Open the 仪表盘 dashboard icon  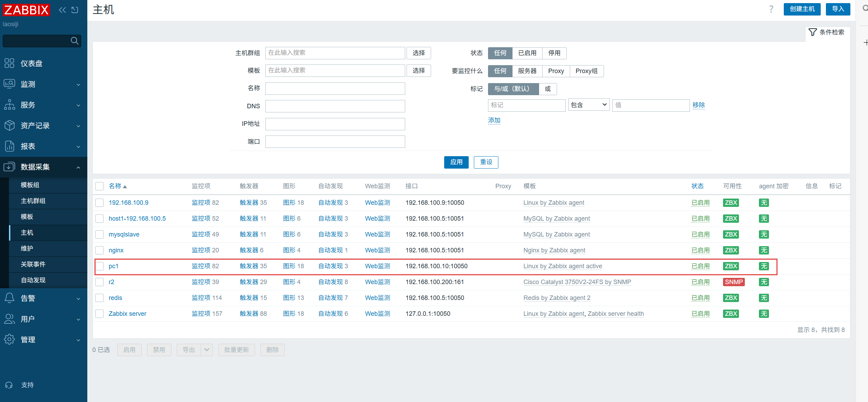pos(9,63)
